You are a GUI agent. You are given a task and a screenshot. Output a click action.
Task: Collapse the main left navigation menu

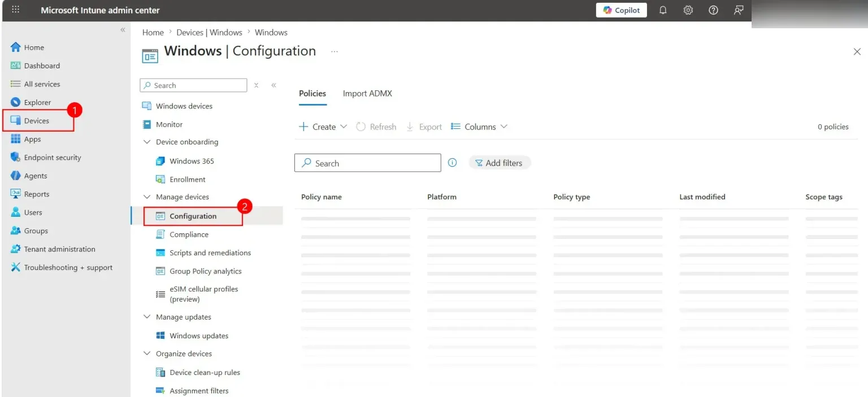pos(123,30)
